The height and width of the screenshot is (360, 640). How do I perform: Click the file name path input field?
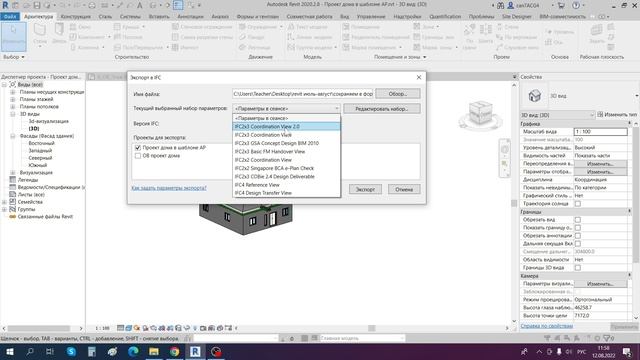tap(302, 94)
